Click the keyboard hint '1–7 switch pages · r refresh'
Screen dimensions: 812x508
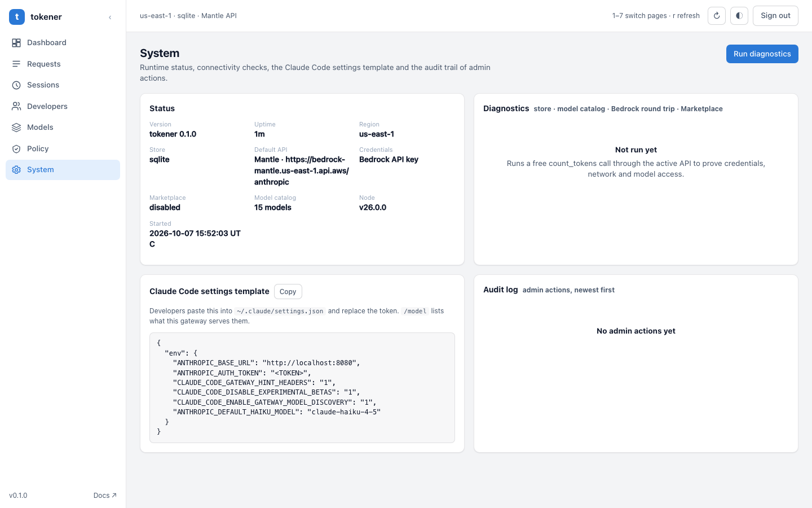(656, 16)
